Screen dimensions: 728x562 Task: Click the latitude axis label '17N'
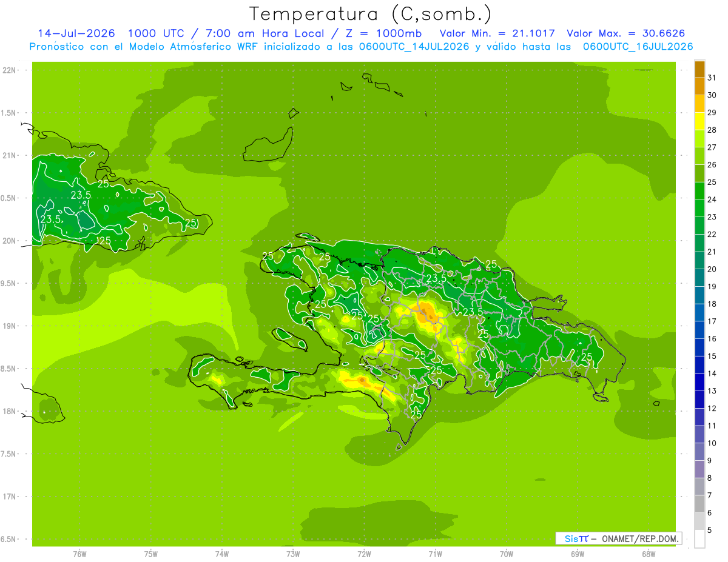point(10,497)
